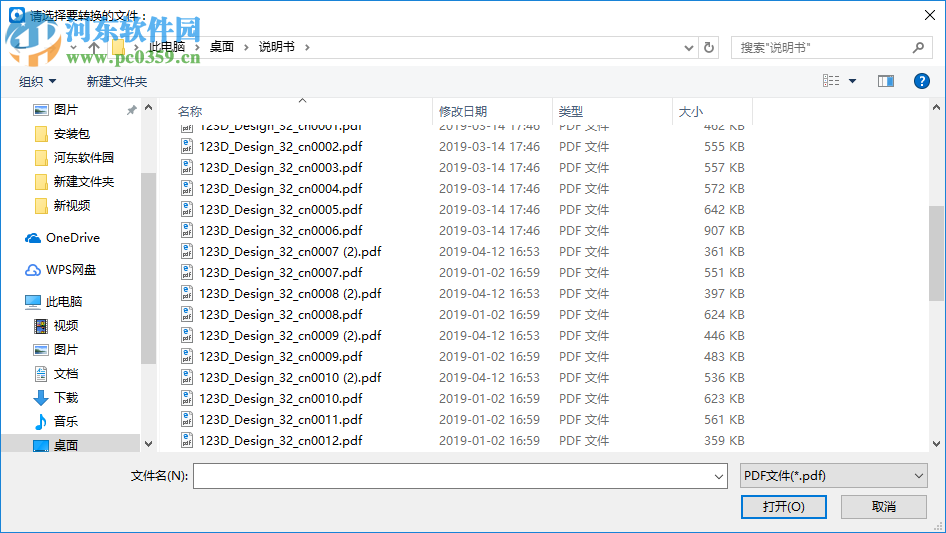The width and height of the screenshot is (946, 533).
Task: Select file 123D_Design_32_cn0006.pdf
Action: pos(281,231)
